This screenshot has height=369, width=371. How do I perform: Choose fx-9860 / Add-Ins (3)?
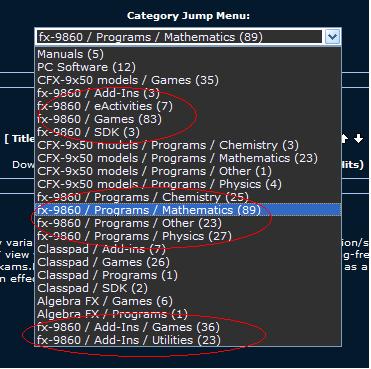tap(188, 93)
